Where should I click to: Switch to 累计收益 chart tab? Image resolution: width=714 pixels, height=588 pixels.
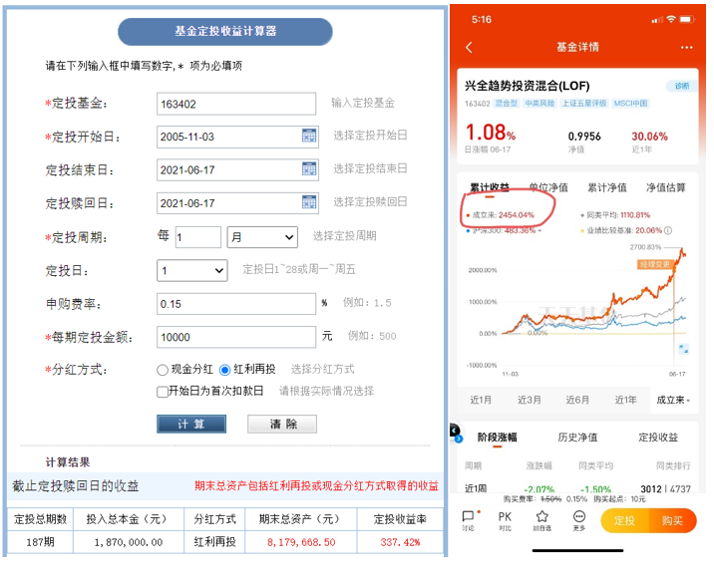[x=490, y=187]
